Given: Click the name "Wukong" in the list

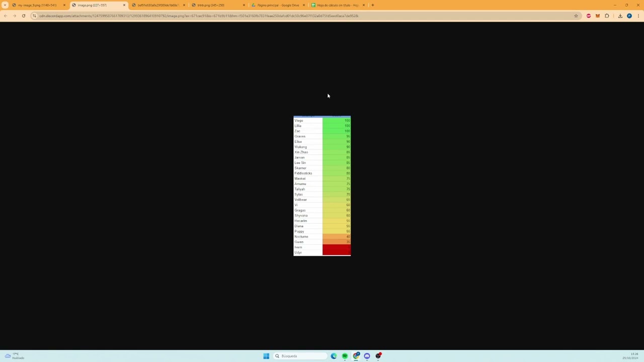Looking at the screenshot, I should point(300,147).
